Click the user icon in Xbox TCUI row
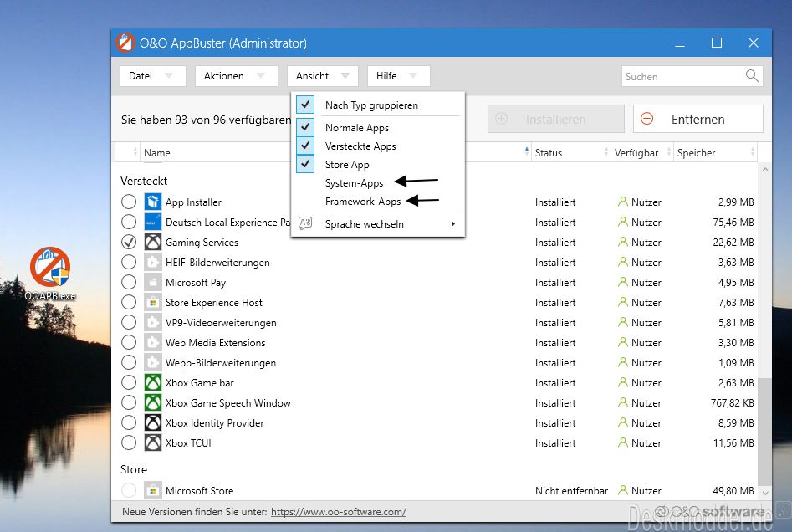This screenshot has width=792, height=532. coord(623,442)
